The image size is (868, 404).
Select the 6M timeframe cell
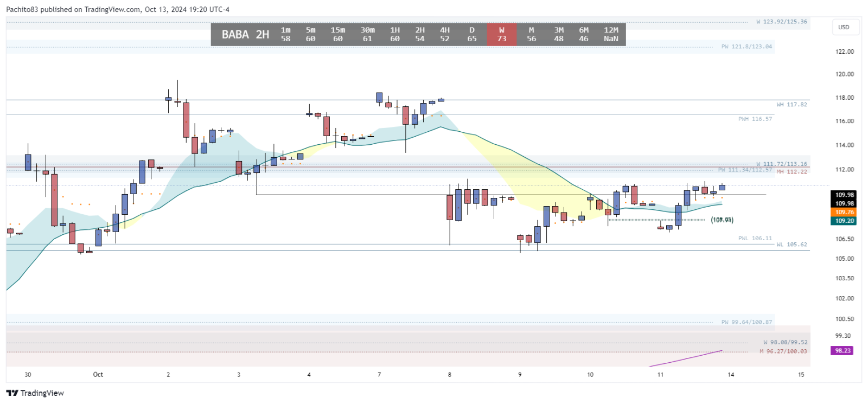pyautogui.click(x=584, y=34)
